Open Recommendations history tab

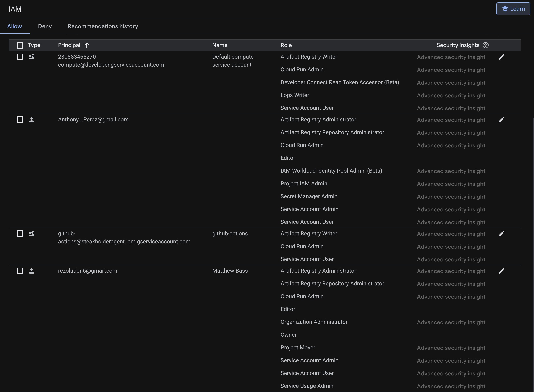click(x=103, y=26)
